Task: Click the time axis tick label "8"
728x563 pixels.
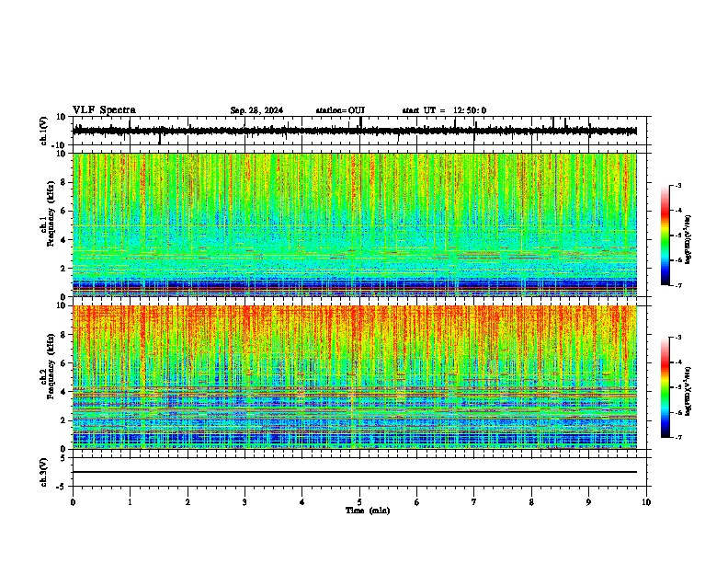Action: (531, 502)
